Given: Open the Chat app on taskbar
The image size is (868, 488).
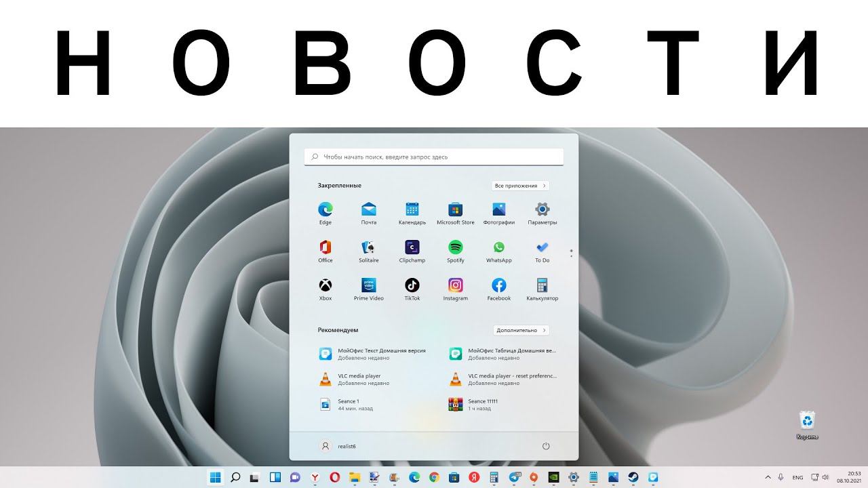Looking at the screenshot, I should [x=295, y=477].
